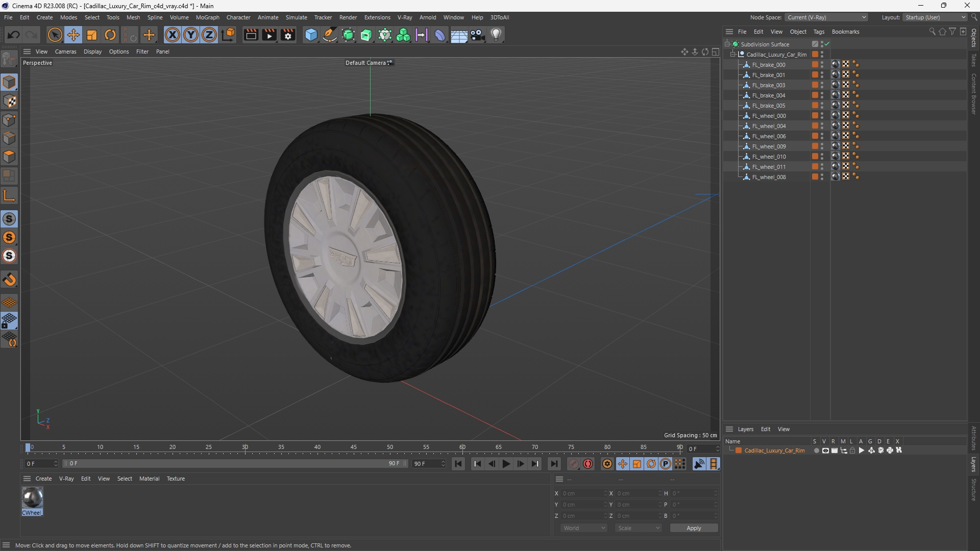Open Material manager Texture menu

point(176,479)
